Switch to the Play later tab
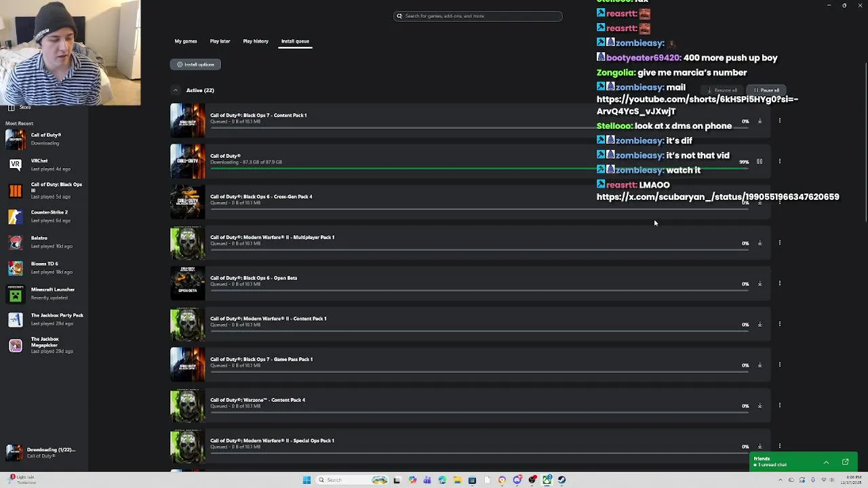868x488 pixels. coord(220,41)
